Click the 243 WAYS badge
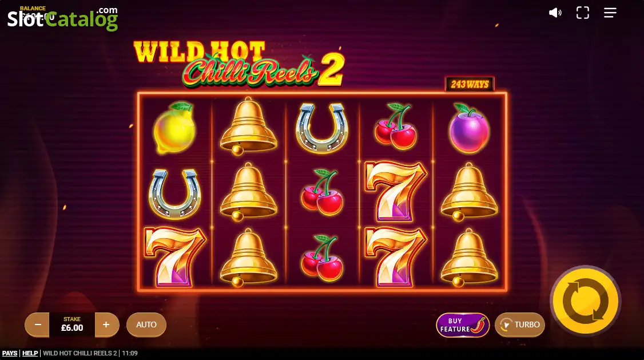Image resolution: width=644 pixels, height=360 pixels. click(x=470, y=84)
